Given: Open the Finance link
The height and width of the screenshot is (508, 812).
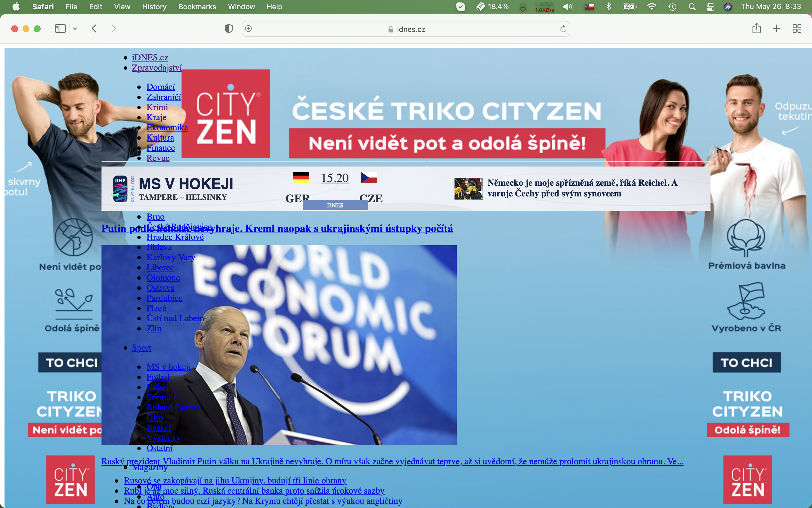Looking at the screenshot, I should [161, 148].
